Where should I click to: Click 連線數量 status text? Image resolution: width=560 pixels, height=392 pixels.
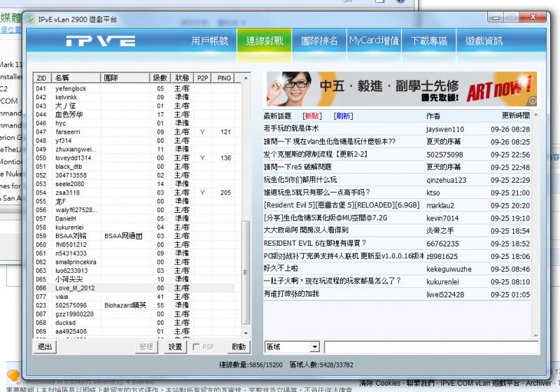pos(251,365)
